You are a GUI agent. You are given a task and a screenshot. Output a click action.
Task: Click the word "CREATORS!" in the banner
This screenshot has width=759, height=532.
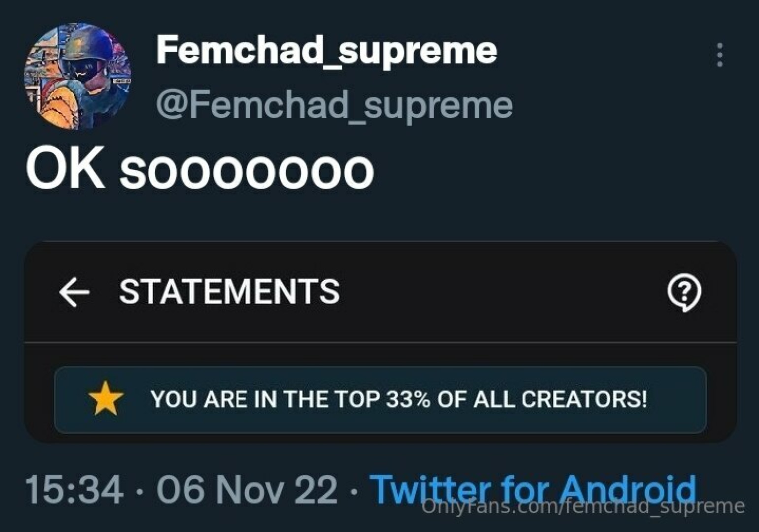(585, 399)
